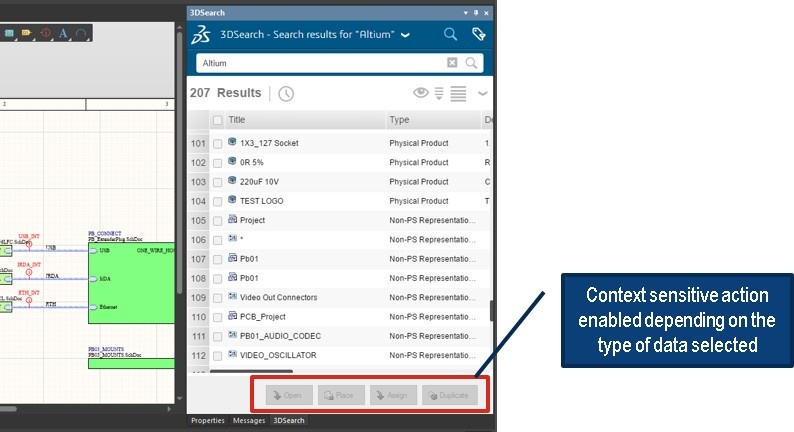This screenshot has height=432, width=794.
Task: Check the box for row 109 Video Out Connectors
Action: click(217, 298)
